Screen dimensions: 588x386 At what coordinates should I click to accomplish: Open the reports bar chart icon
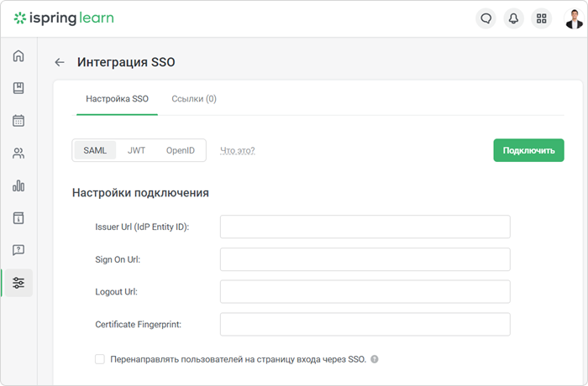18,185
